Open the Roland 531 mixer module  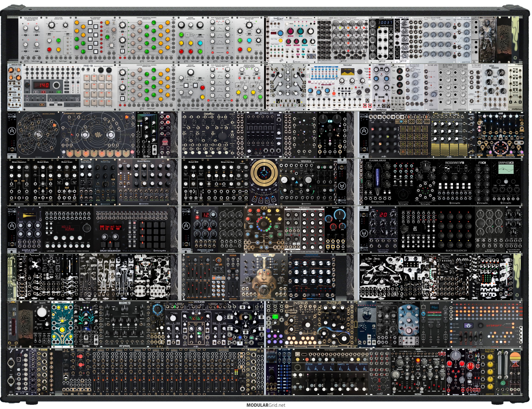click(264, 135)
